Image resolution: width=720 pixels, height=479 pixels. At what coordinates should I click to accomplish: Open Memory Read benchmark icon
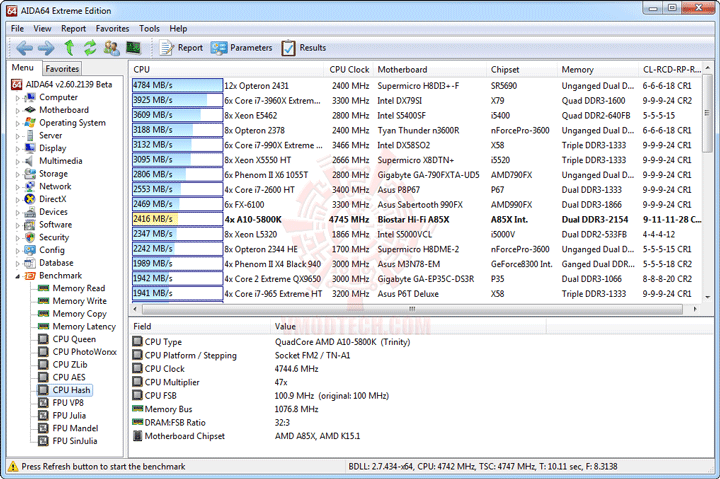point(44,288)
